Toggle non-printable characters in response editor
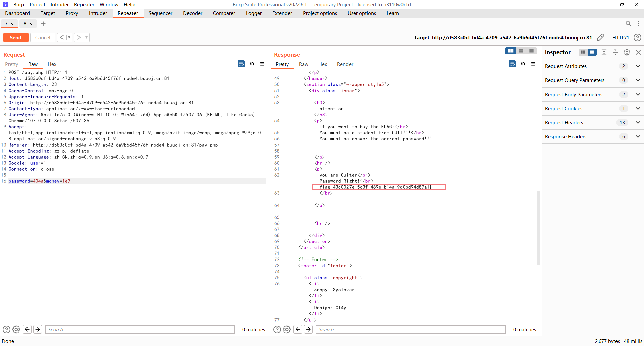This screenshot has width=644, height=346. tap(523, 64)
